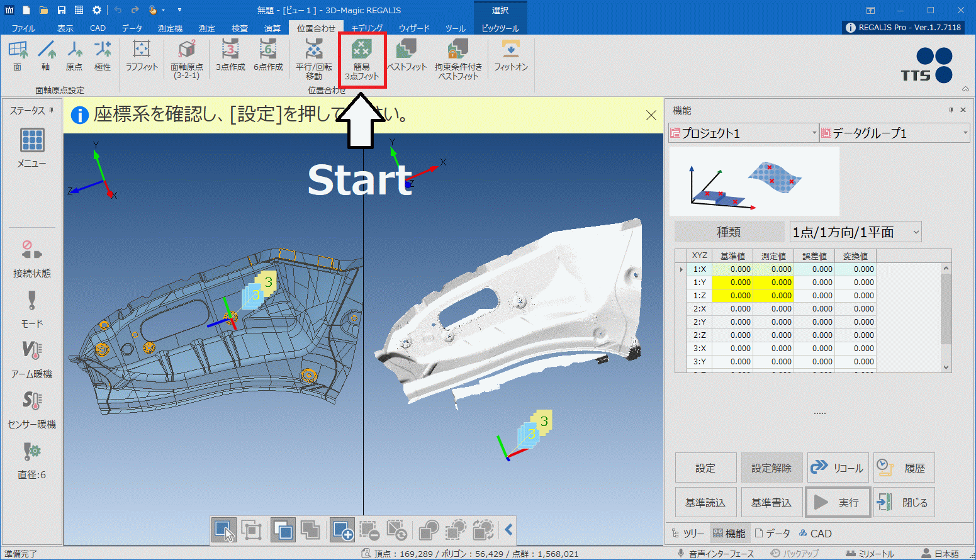Open the 平行/回転移動 tool
This screenshot has width=976, height=560.
click(x=314, y=60)
